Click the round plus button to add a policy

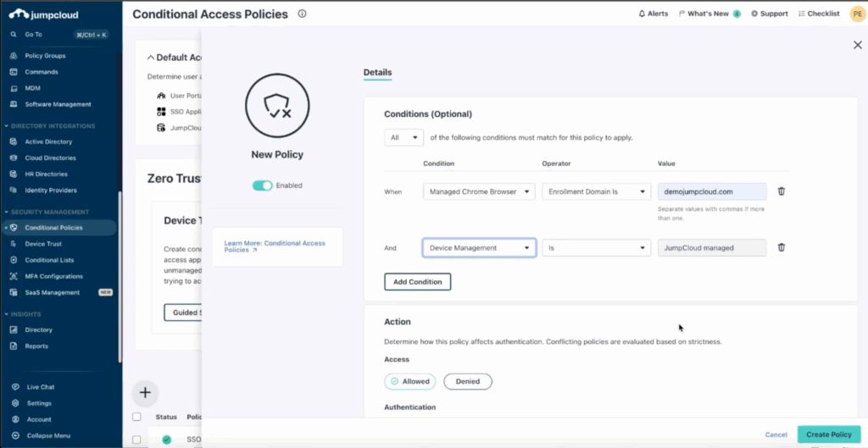145,393
